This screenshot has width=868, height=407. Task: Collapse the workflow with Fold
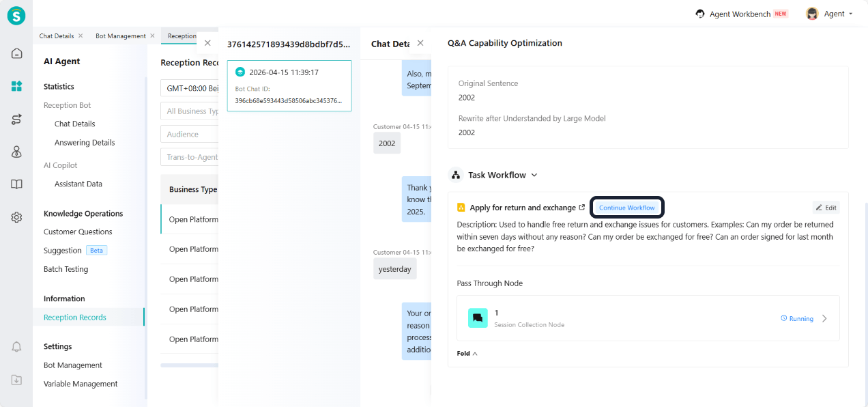(467, 354)
